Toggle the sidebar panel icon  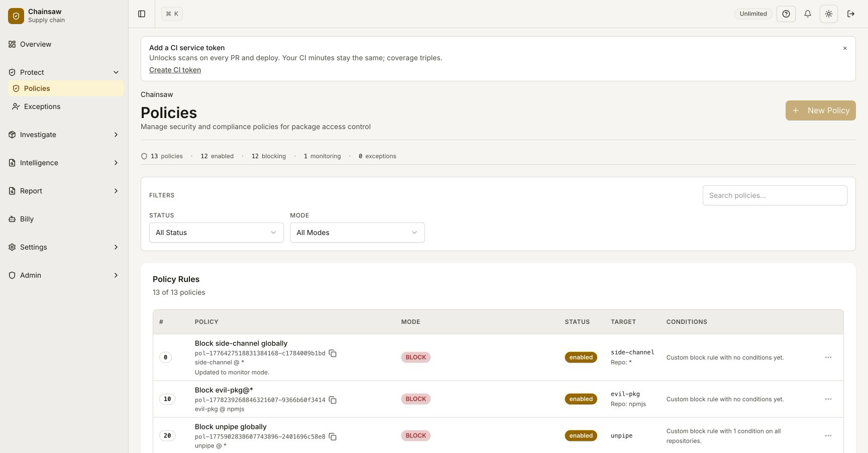[142, 14]
